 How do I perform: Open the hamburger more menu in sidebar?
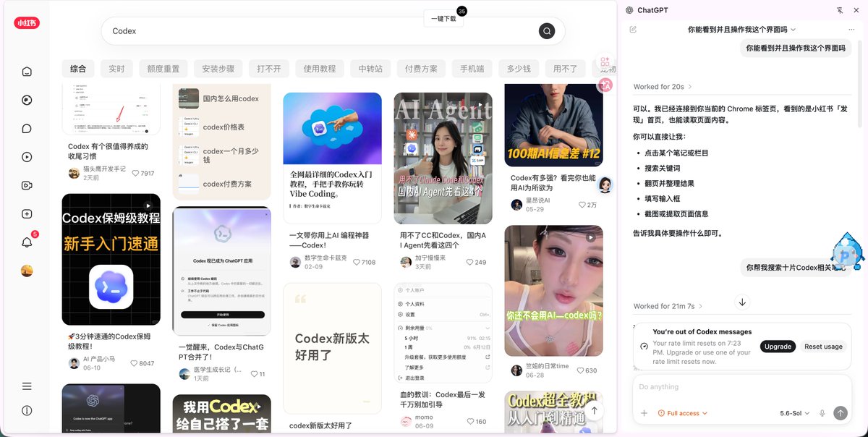(27, 386)
